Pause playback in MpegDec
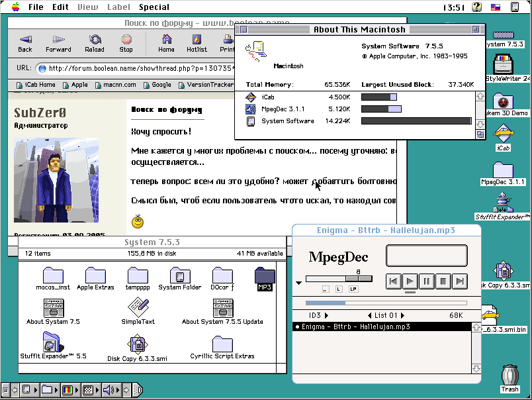The image size is (532, 400). pyautogui.click(x=427, y=281)
